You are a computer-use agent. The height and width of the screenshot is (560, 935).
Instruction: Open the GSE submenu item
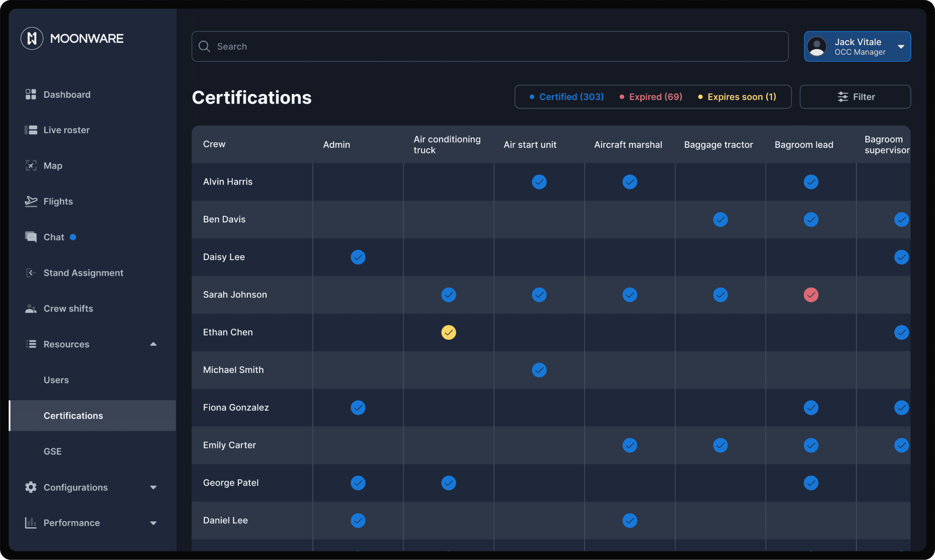coord(53,451)
